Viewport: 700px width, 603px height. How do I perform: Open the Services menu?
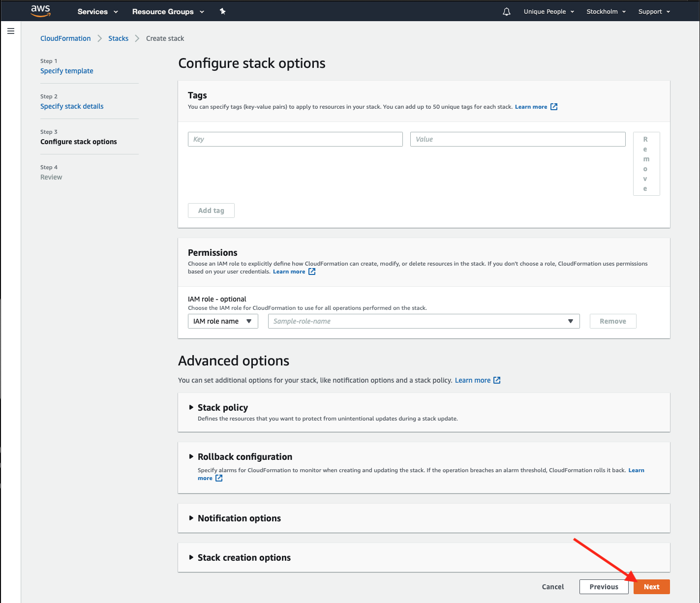98,12
